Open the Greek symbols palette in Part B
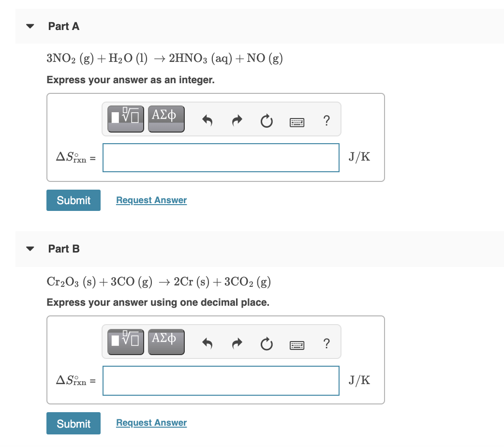This screenshot has height=447, width=504. coord(166,342)
